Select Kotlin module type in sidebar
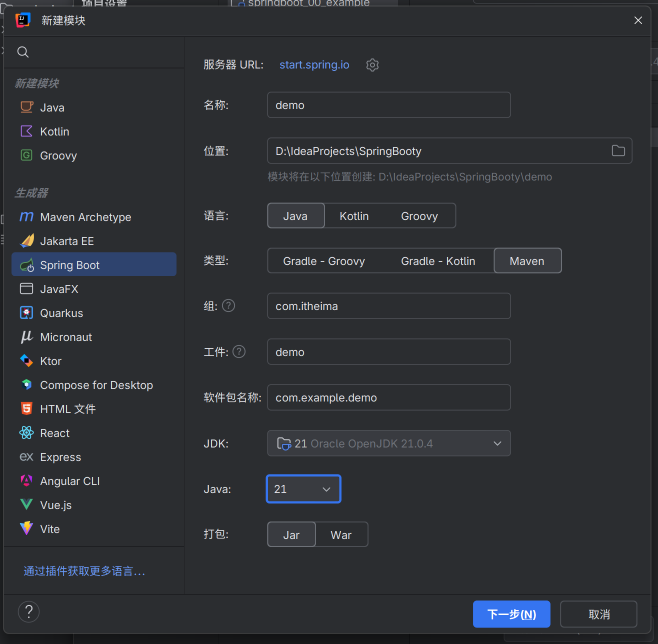Screen dimensions: 658x644 [94, 131]
